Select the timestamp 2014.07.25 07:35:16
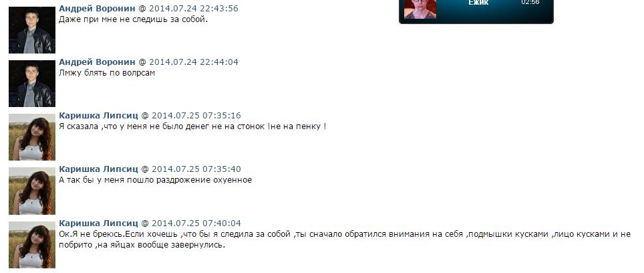644x273 pixels. [x=196, y=116]
